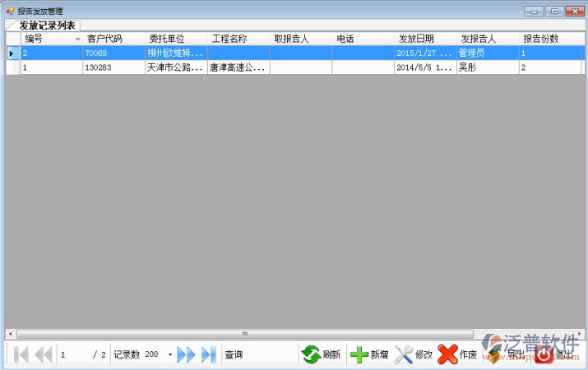Add a new record with 新增

tap(369, 354)
